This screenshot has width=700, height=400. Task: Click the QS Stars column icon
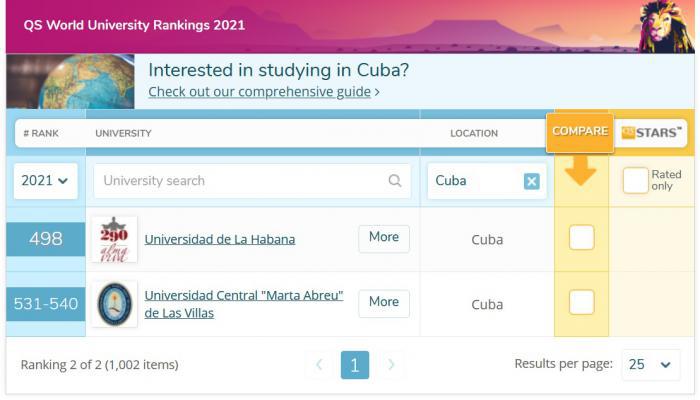click(x=651, y=132)
